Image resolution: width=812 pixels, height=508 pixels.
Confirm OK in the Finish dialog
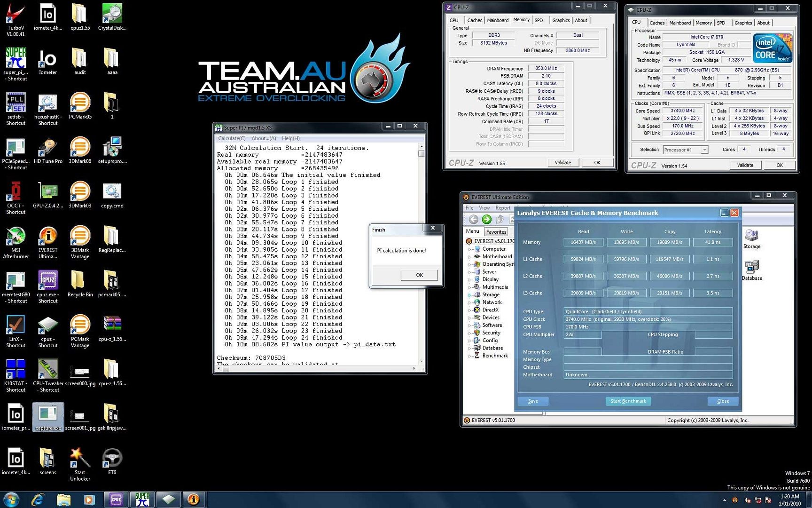(420, 275)
